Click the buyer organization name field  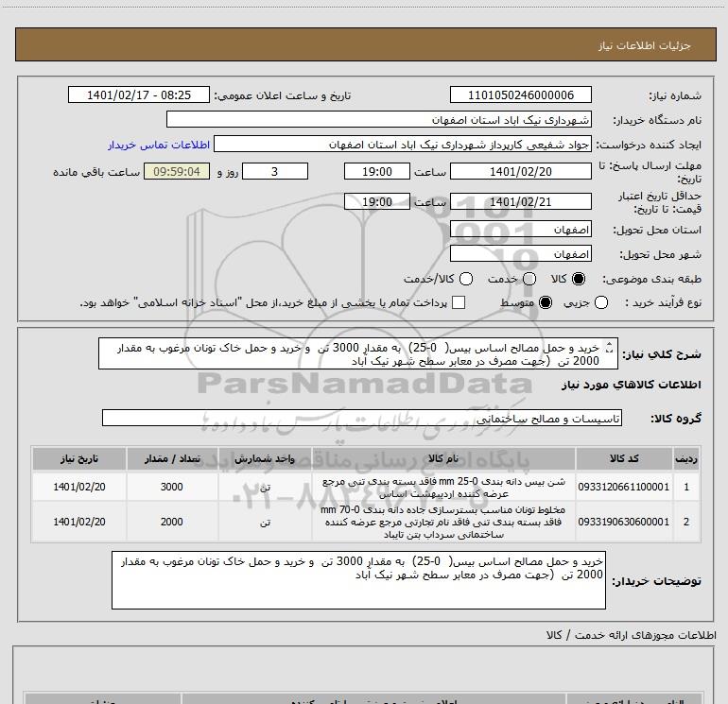(379, 120)
